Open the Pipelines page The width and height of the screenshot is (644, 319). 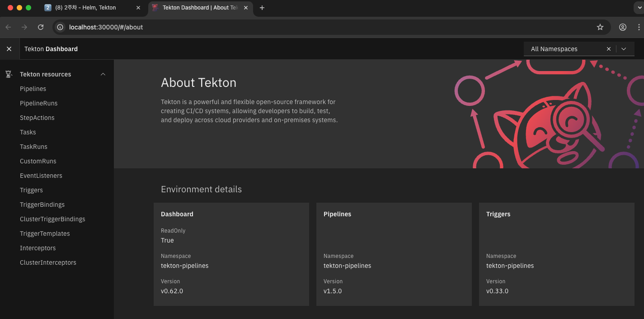coord(33,89)
